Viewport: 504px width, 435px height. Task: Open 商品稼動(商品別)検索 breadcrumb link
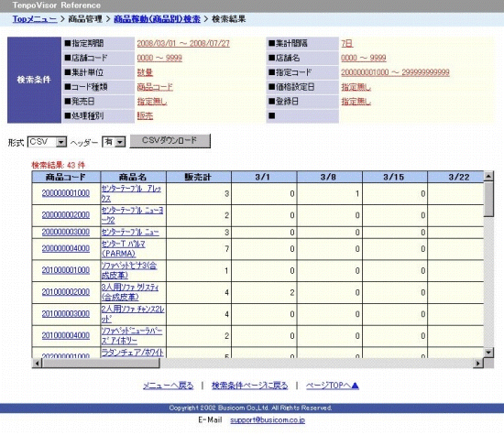pos(157,19)
